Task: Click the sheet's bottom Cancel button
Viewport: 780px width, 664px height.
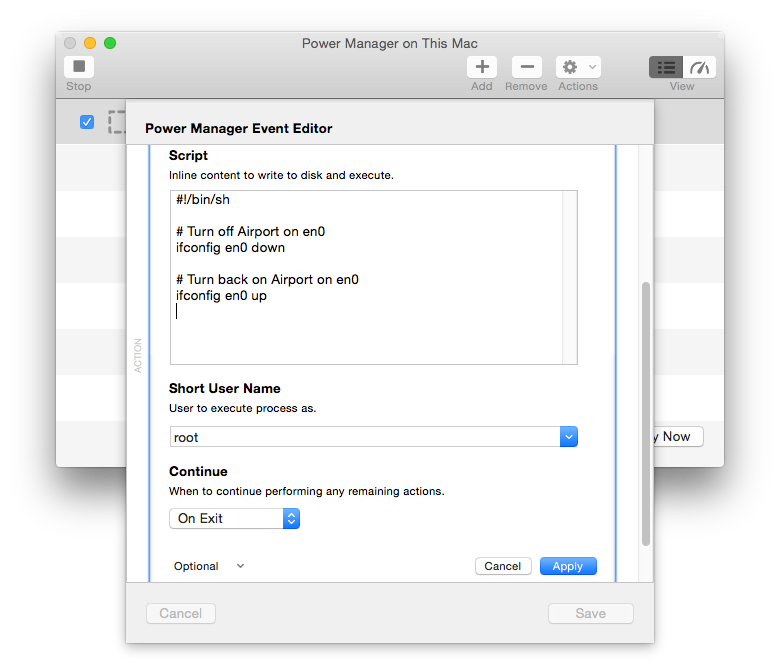Action: [181, 613]
